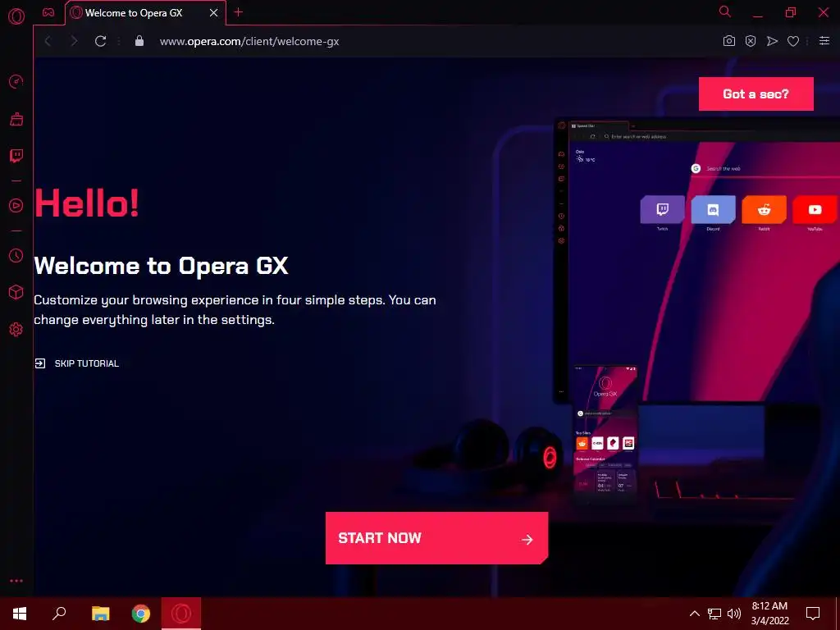Open Settings gear icon in sidebar
The width and height of the screenshot is (840, 630).
16,330
